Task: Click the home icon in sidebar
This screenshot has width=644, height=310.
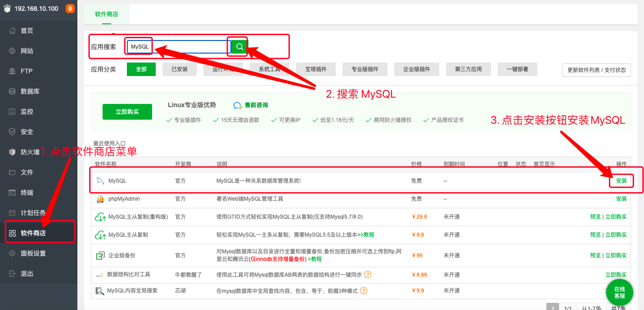Action: click(13, 31)
